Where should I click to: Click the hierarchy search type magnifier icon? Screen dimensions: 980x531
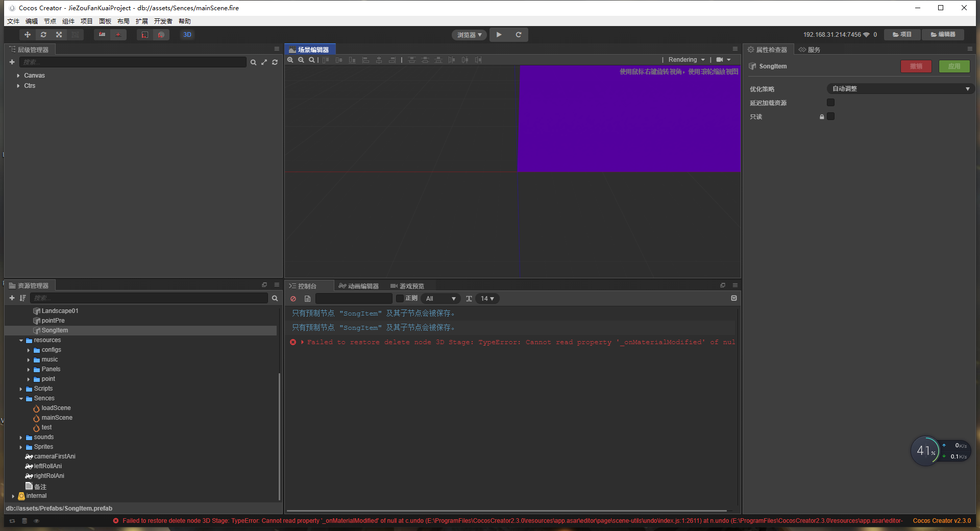[253, 62]
